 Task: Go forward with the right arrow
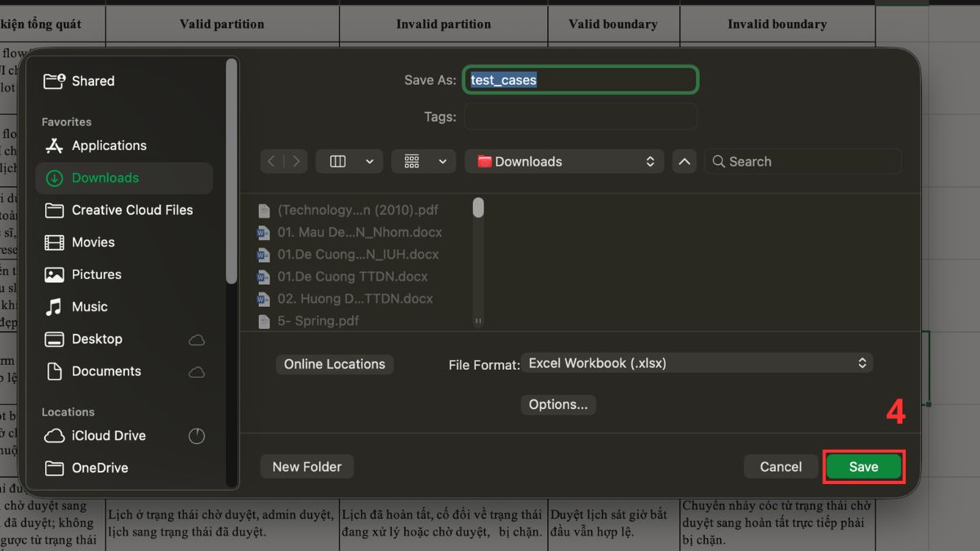coord(296,162)
